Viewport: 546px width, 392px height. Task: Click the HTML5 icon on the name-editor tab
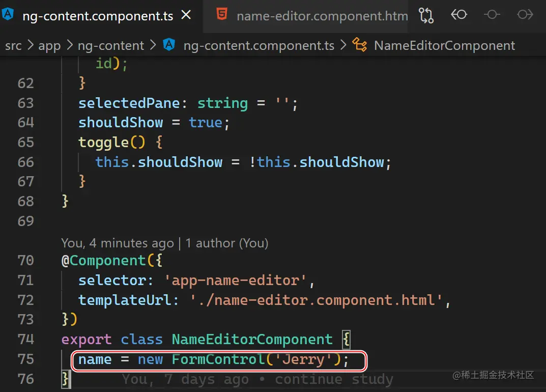222,16
